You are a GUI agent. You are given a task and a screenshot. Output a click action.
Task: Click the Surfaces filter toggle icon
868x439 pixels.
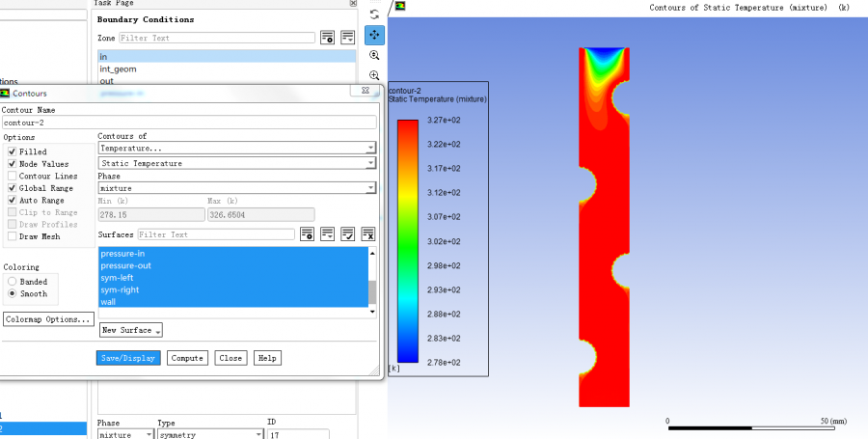(308, 234)
